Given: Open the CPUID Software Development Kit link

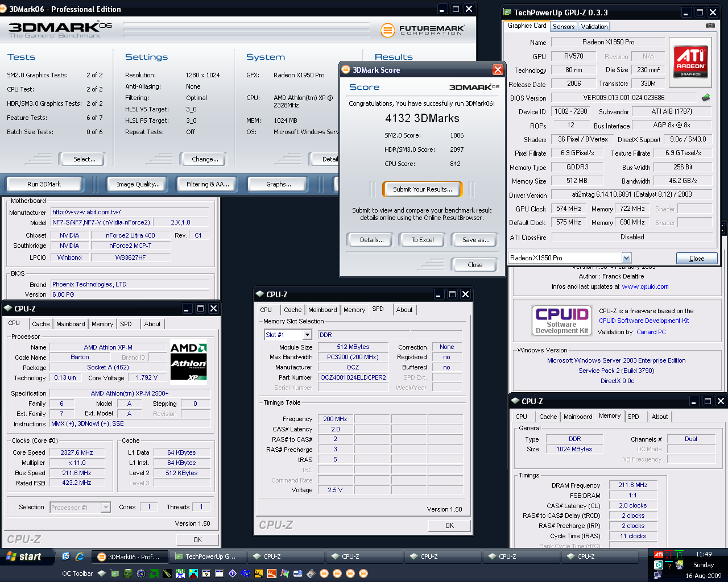Looking at the screenshot, I should [644, 321].
